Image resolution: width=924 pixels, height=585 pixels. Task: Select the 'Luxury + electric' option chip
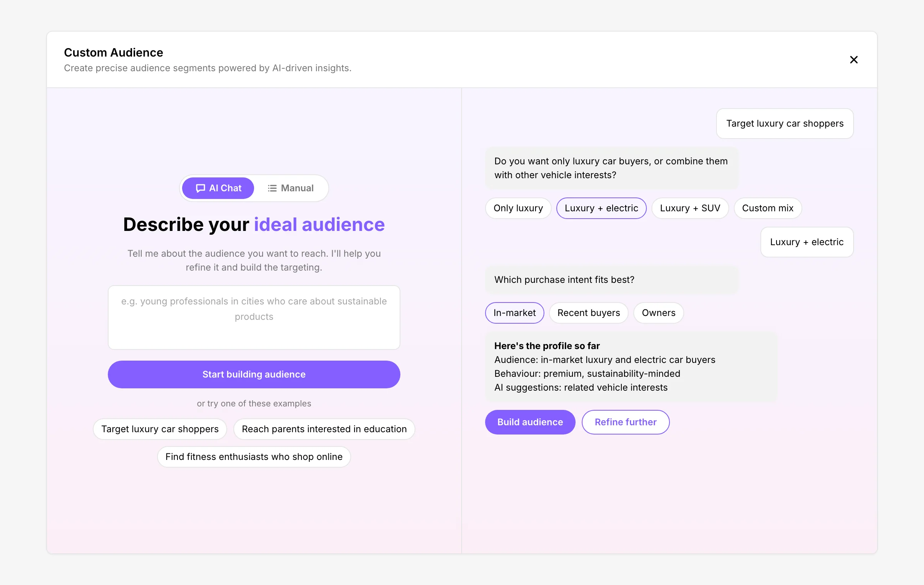[x=601, y=208]
